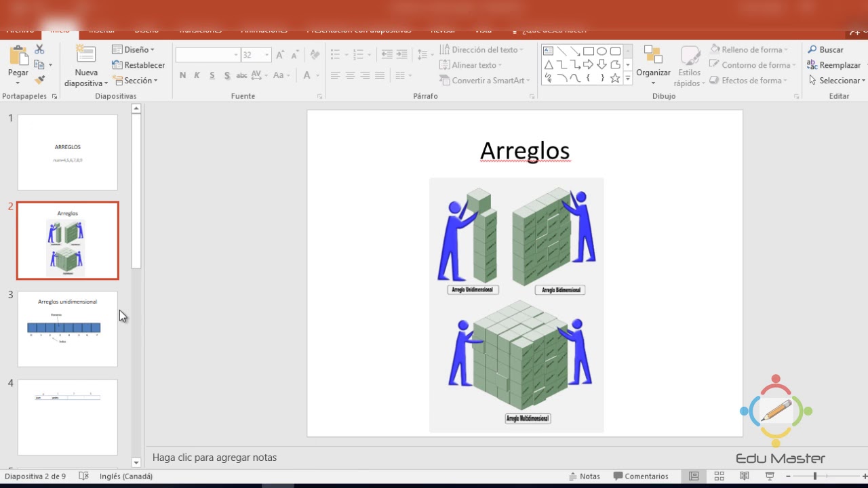The height and width of the screenshot is (488, 868).
Task: Toggle Bold (N) formatting
Action: 182,75
